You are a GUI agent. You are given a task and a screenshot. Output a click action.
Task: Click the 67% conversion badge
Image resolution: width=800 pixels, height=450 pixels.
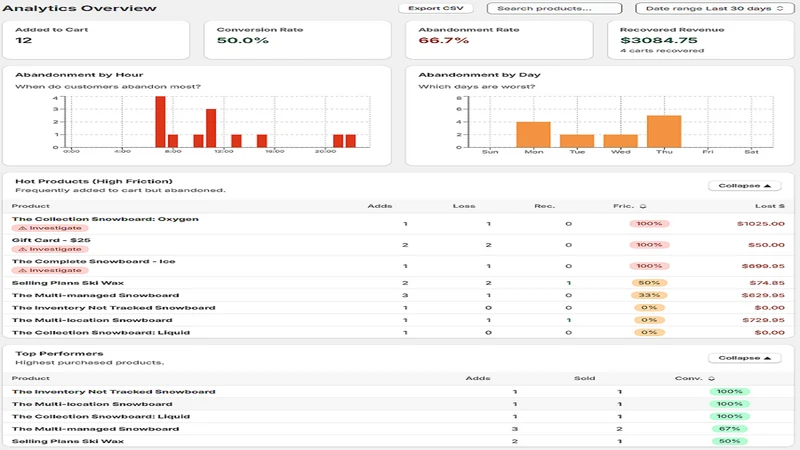coord(729,429)
